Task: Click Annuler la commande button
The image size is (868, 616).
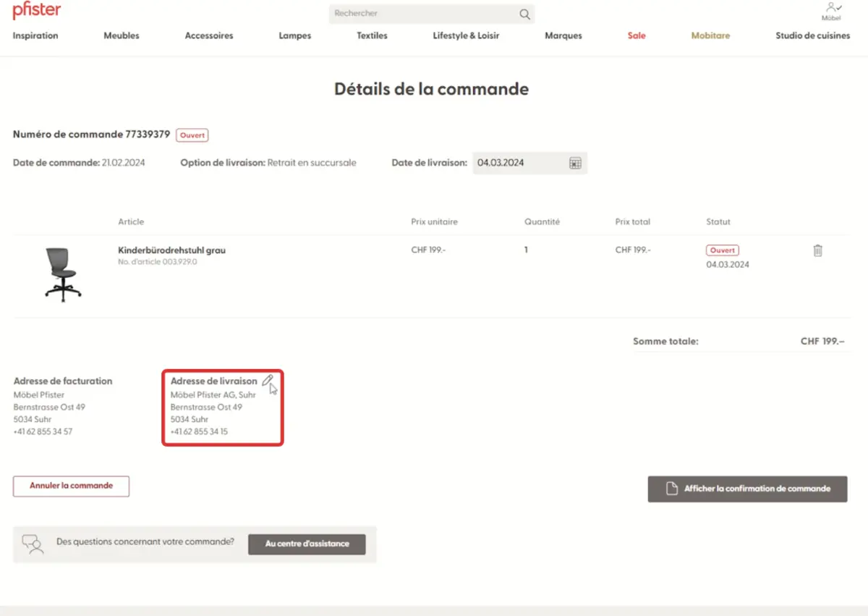Action: click(71, 486)
